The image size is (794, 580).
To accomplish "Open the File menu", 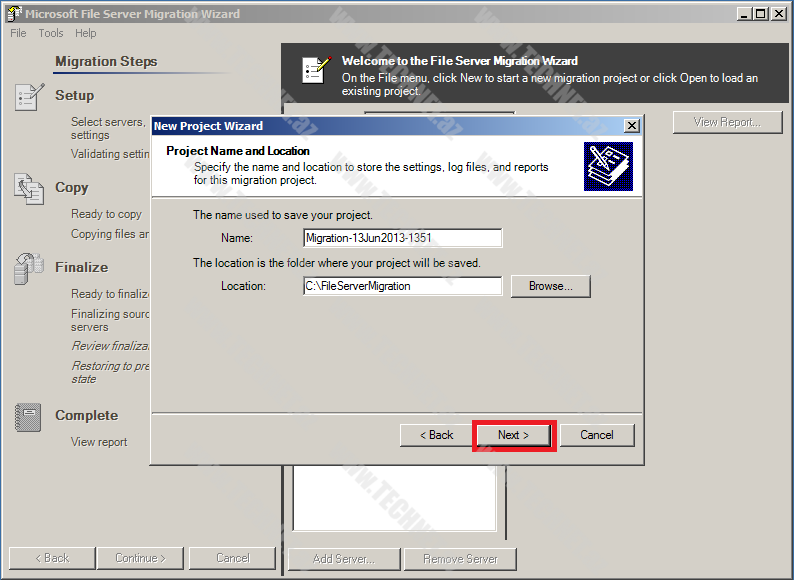I will click(x=18, y=33).
